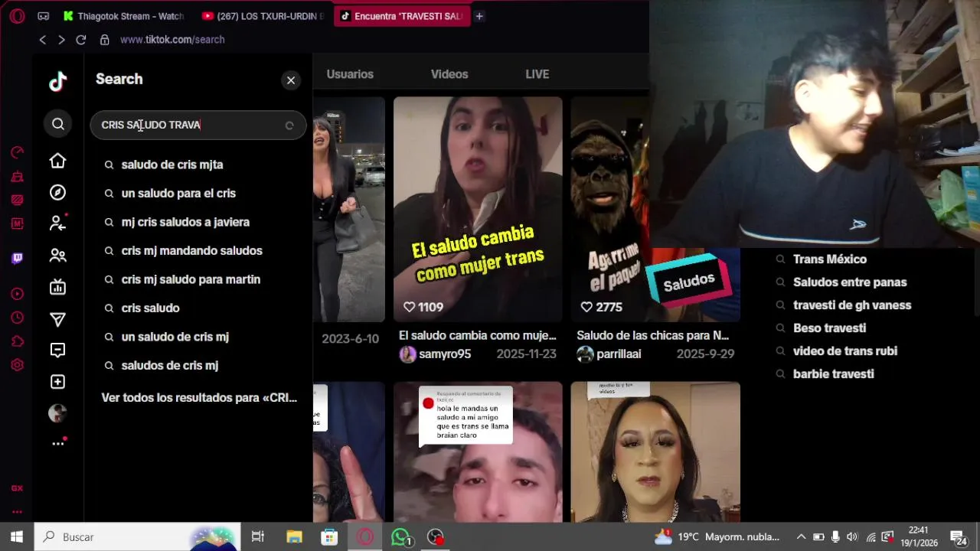Go to TikTok Home icon
The width and height of the screenshot is (980, 551).
58,161
